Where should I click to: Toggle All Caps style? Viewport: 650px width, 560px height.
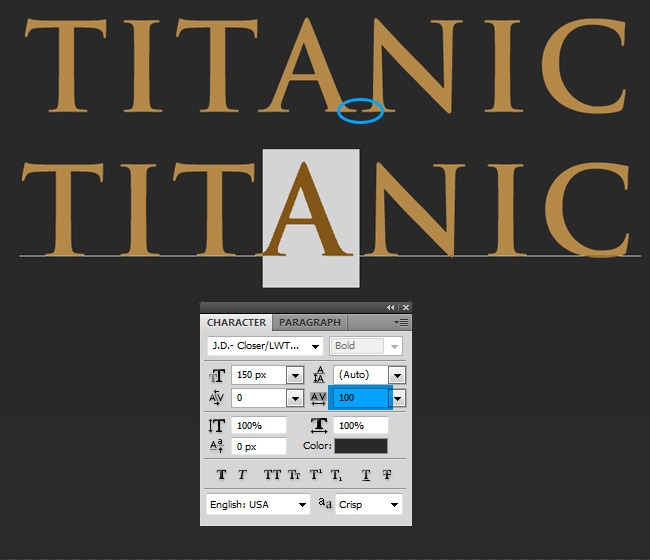272,475
